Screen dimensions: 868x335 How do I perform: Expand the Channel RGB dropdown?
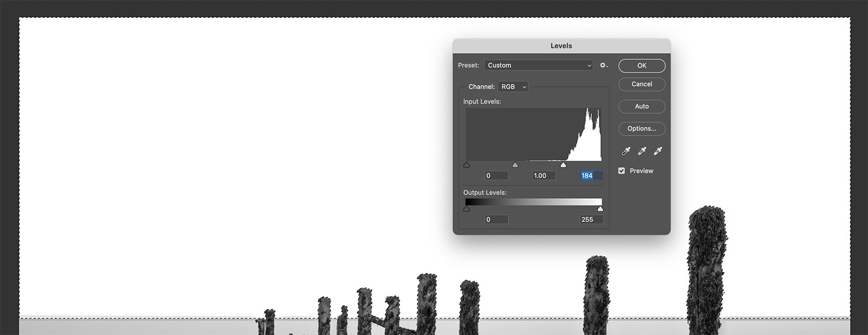pos(513,87)
